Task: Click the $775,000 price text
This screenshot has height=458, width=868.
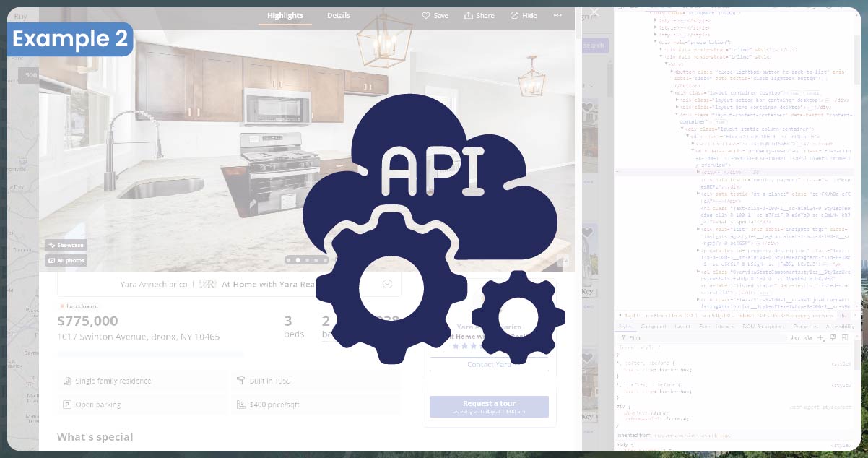Action: 87,321
